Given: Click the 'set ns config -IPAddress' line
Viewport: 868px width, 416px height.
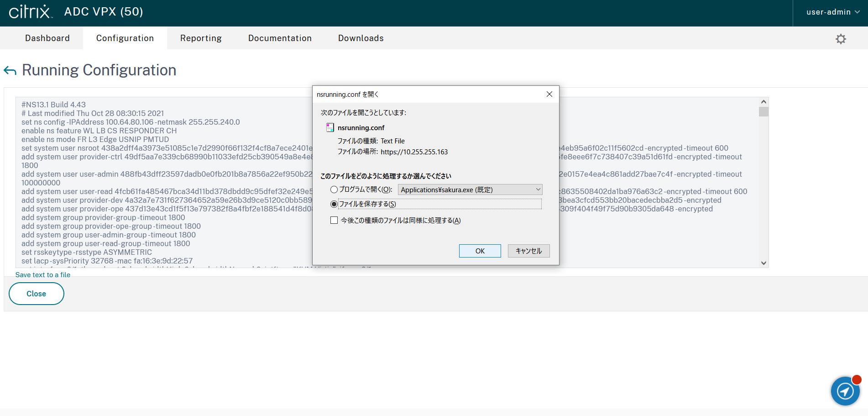Looking at the screenshot, I should (131, 122).
